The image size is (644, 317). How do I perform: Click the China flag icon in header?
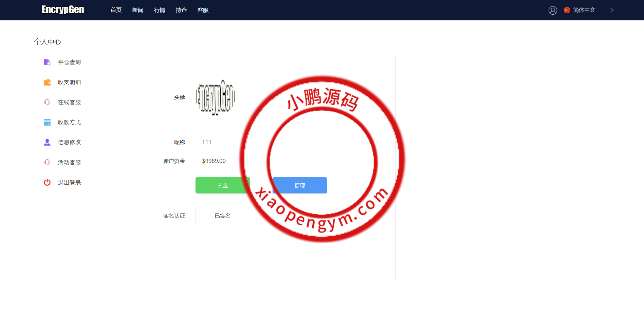(x=567, y=10)
